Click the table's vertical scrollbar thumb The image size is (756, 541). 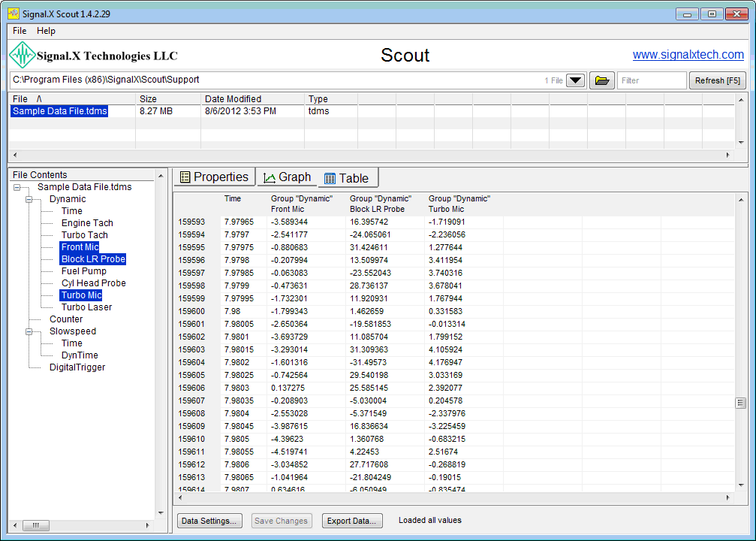coord(739,403)
